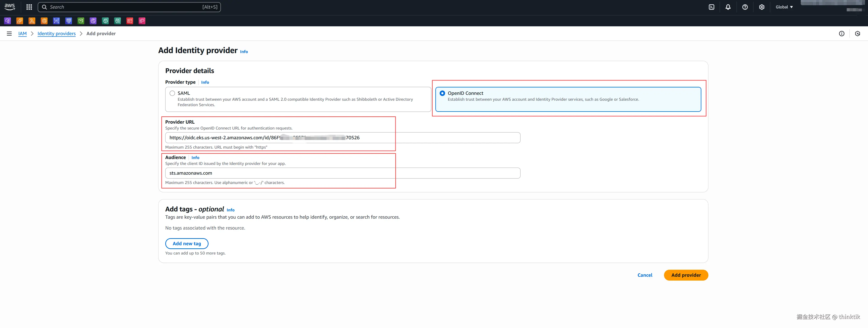
Task: Open the IAM red badge shortcut
Action: coord(130,21)
